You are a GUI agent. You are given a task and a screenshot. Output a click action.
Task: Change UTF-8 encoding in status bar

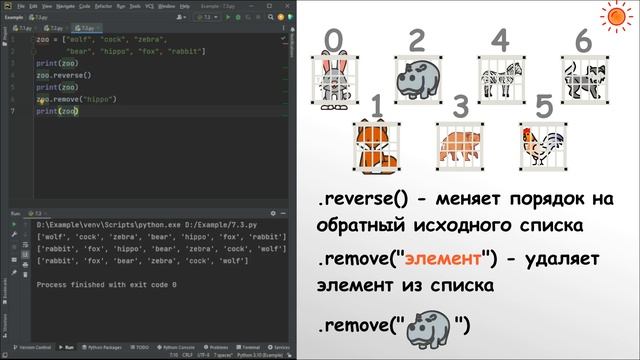point(203,356)
